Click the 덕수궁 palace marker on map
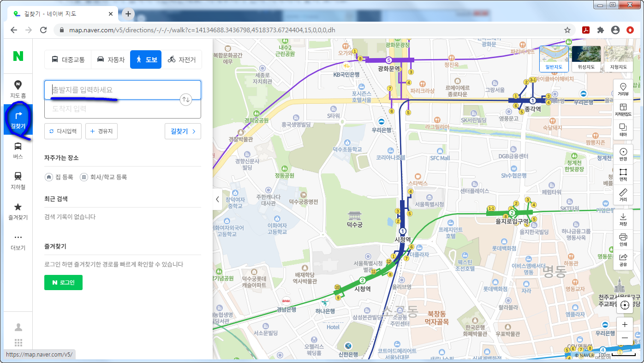This screenshot has height=363, width=644. [355, 220]
